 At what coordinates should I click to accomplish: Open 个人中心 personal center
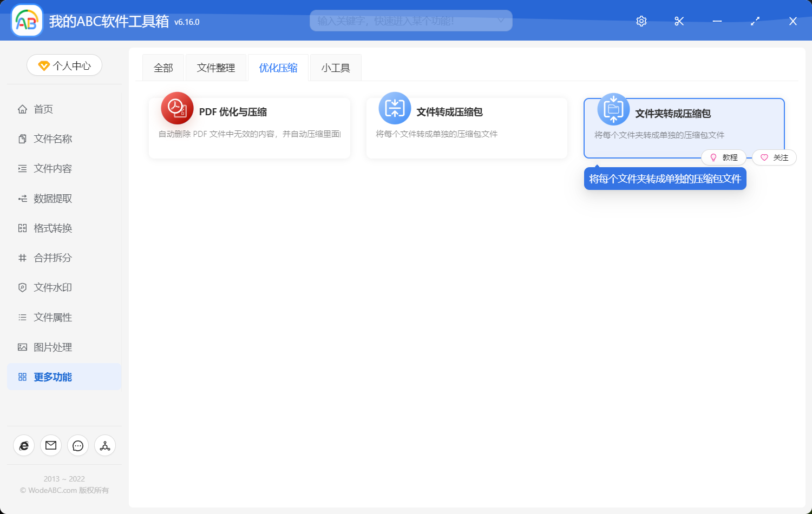[64, 65]
